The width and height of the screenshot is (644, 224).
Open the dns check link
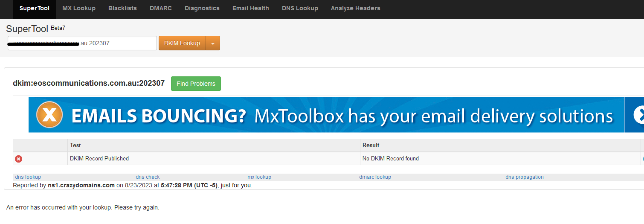[148, 177]
